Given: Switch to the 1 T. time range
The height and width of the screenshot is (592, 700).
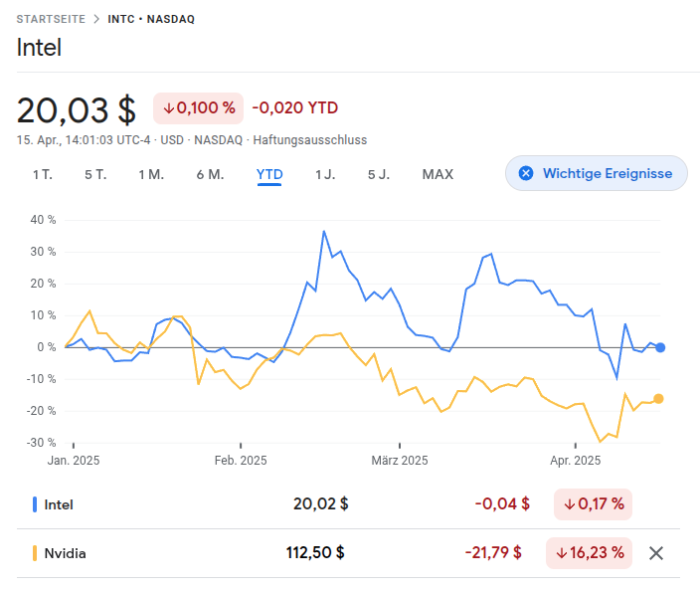Looking at the screenshot, I should [43, 174].
